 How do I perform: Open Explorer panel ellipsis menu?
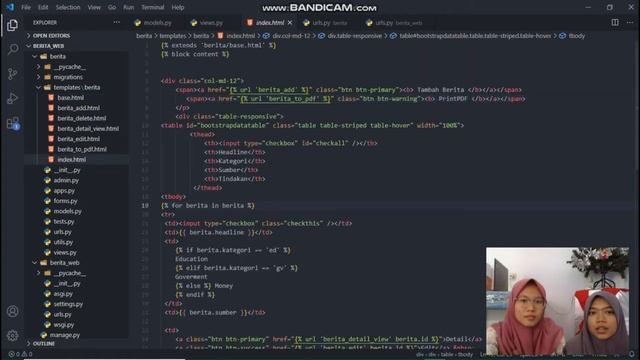click(117, 22)
